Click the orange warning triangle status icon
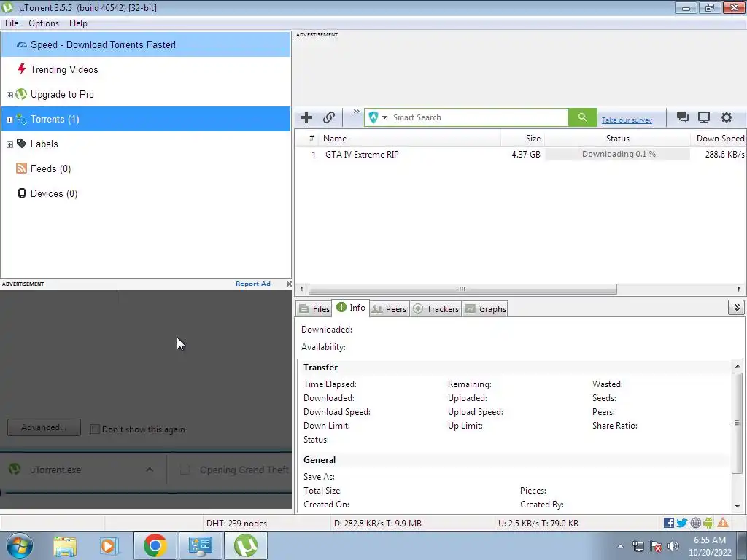747x560 pixels. pyautogui.click(x=723, y=524)
